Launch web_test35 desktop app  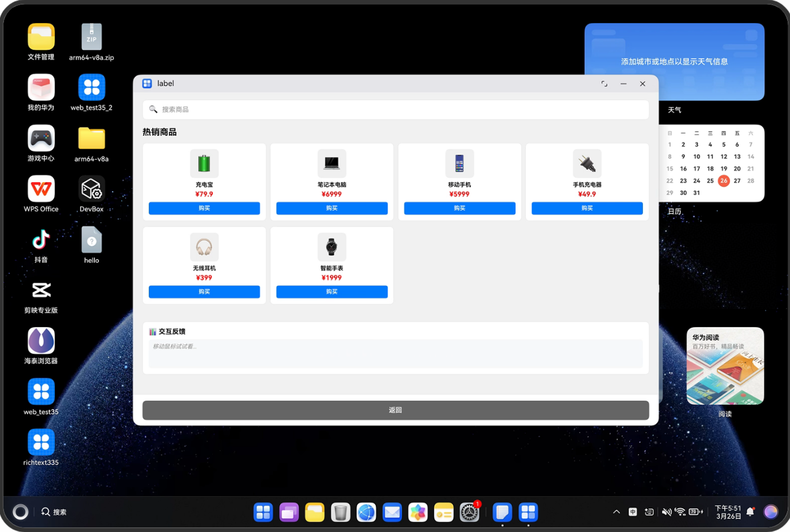(41, 392)
